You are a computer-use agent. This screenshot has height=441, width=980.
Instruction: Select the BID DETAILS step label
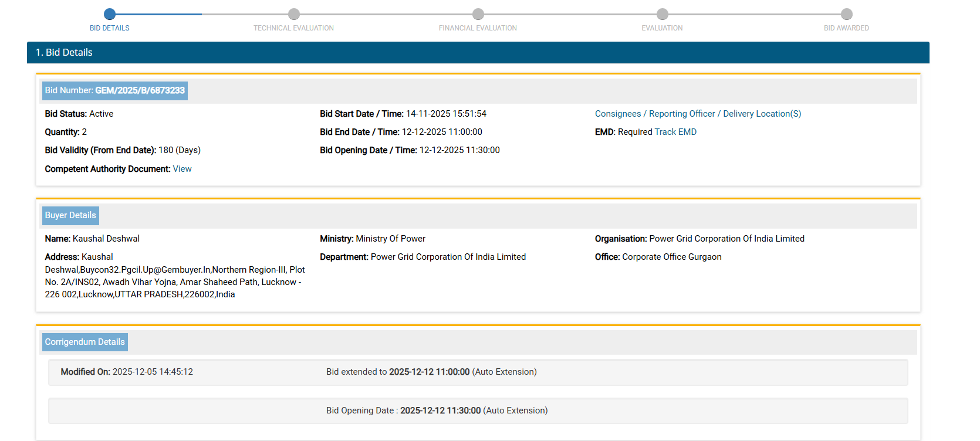110,28
